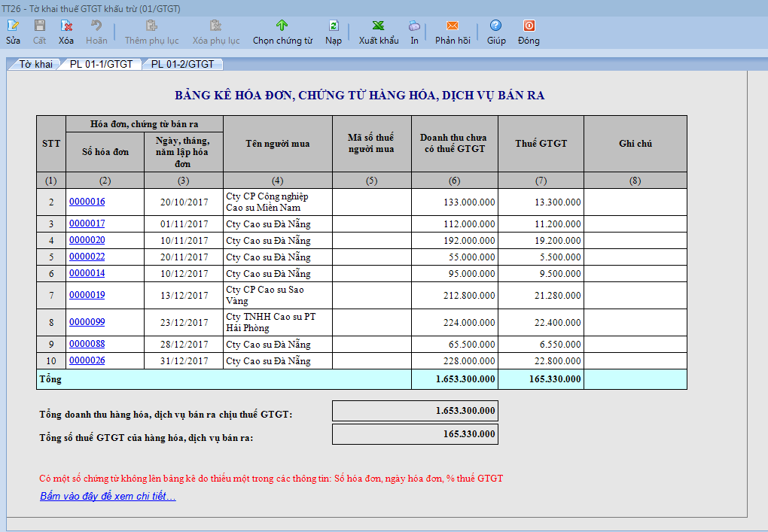Viewport: 768px width, 532px height.
Task: Open invoice 0000014 link
Action: pos(87,274)
